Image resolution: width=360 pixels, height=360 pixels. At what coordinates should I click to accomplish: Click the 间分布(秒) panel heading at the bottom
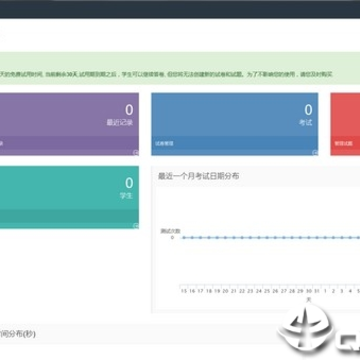18,333
